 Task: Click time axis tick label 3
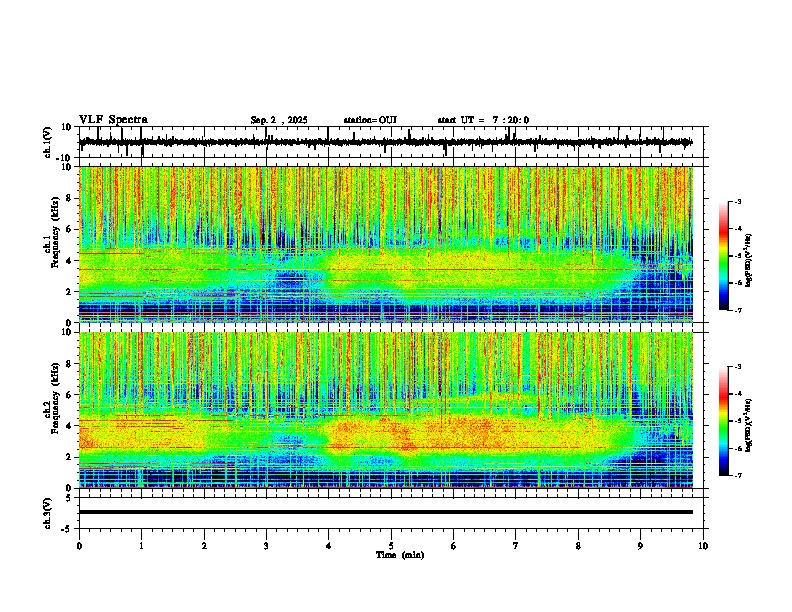tap(266, 546)
